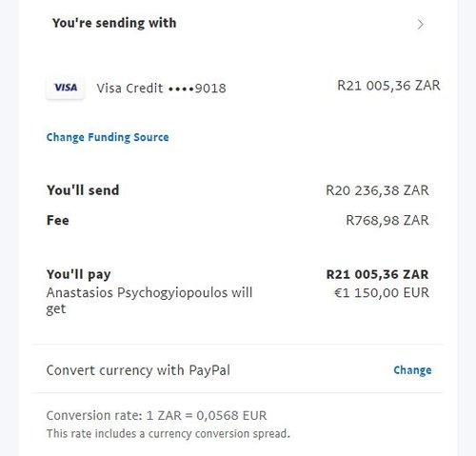Image resolution: width=476 pixels, height=456 pixels.
Task: Click the R20 236,38 ZAR send amount
Action: point(377,190)
